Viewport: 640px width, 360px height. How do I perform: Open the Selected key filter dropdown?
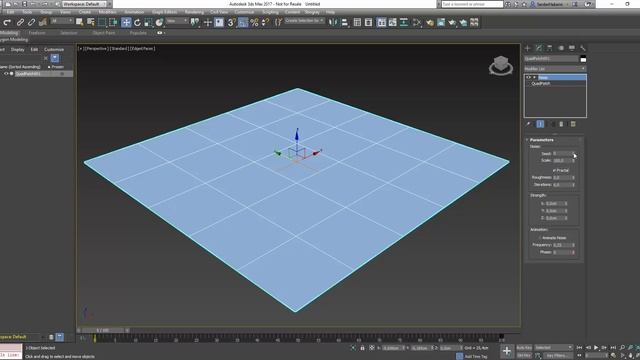tap(553, 348)
